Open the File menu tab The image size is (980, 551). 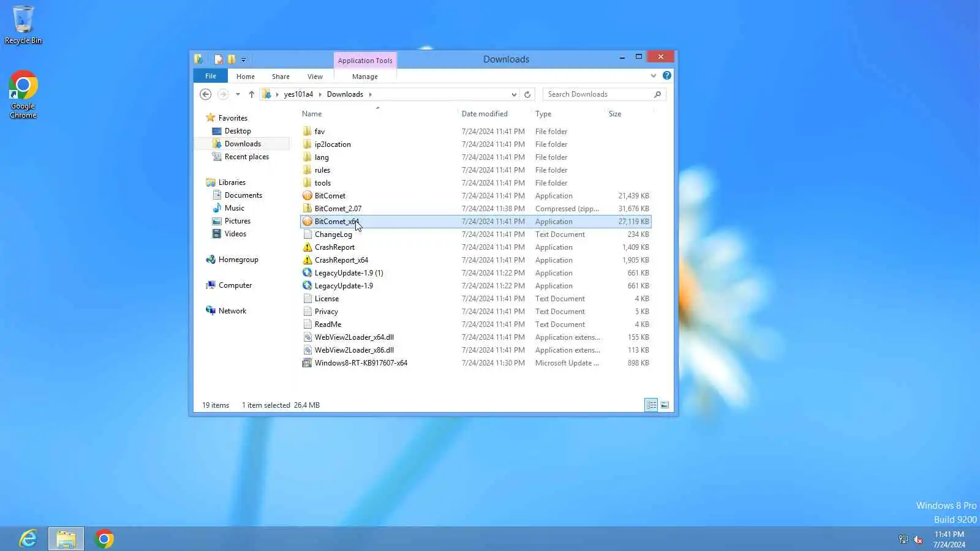pyautogui.click(x=211, y=76)
